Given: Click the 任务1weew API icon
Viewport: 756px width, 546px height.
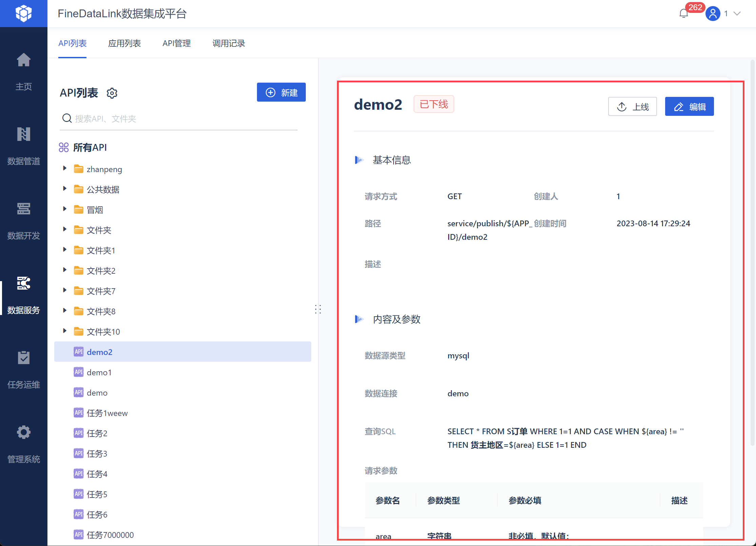Looking at the screenshot, I should click(79, 413).
